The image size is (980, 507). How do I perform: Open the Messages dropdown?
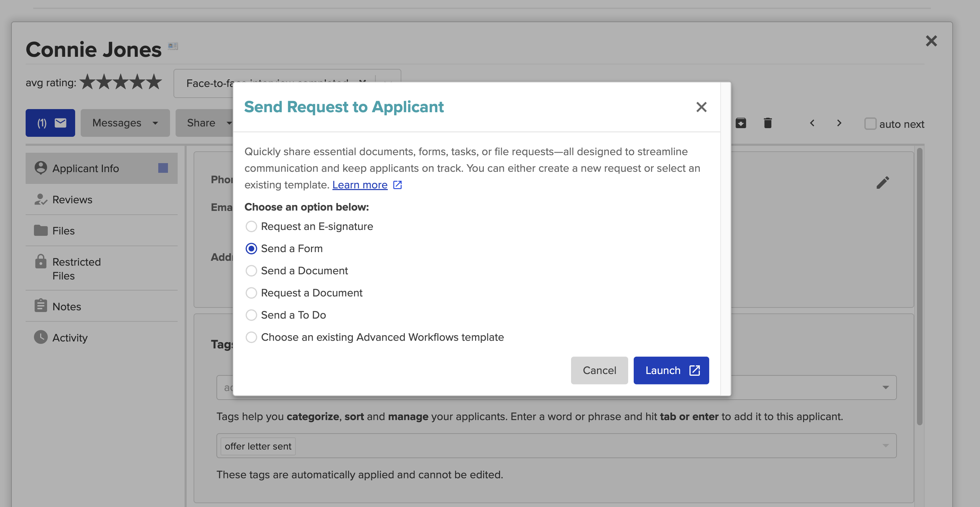tap(125, 123)
